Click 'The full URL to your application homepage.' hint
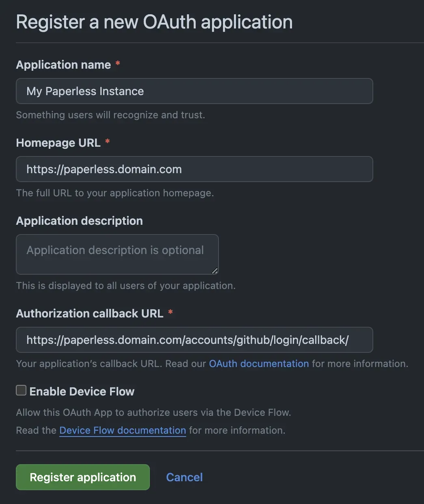This screenshot has height=504, width=424. 115,193
